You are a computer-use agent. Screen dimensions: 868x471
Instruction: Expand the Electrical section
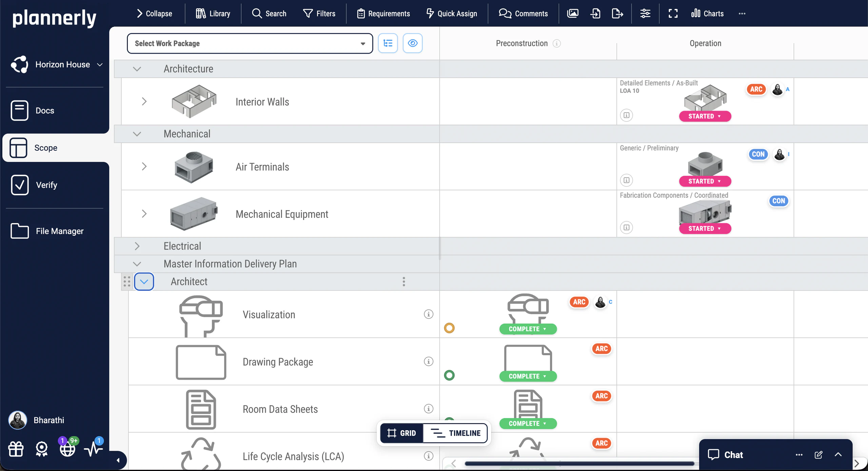(137, 246)
